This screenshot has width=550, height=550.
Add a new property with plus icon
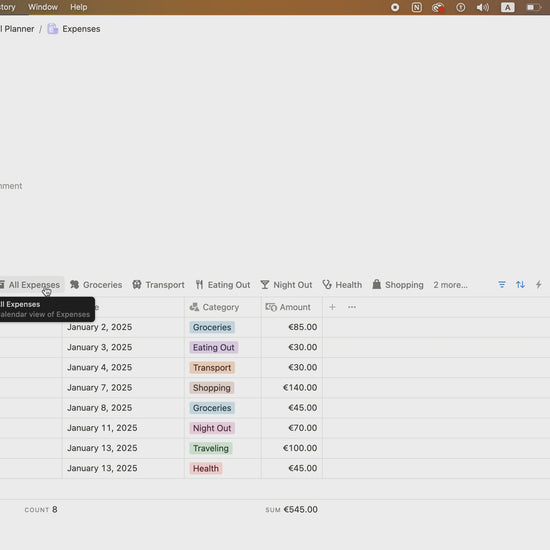pyautogui.click(x=332, y=307)
